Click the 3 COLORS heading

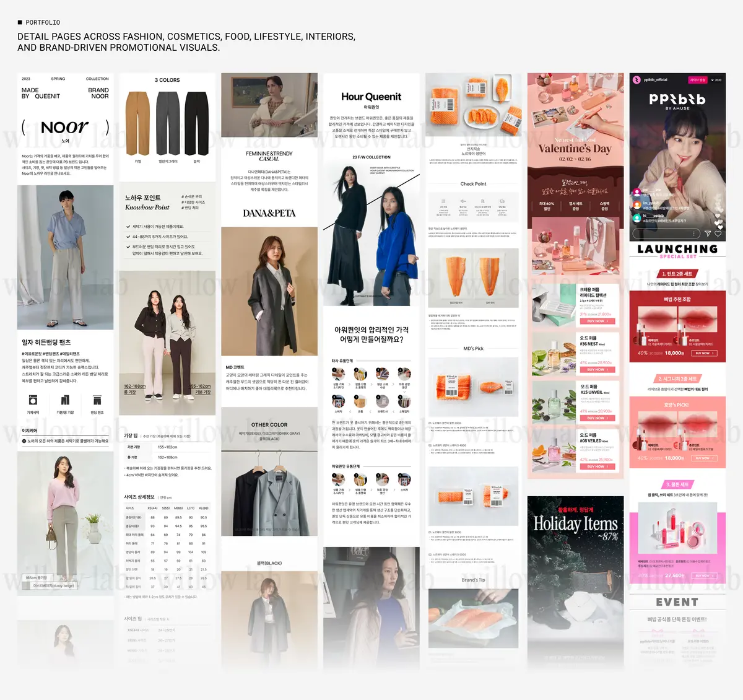pos(167,80)
